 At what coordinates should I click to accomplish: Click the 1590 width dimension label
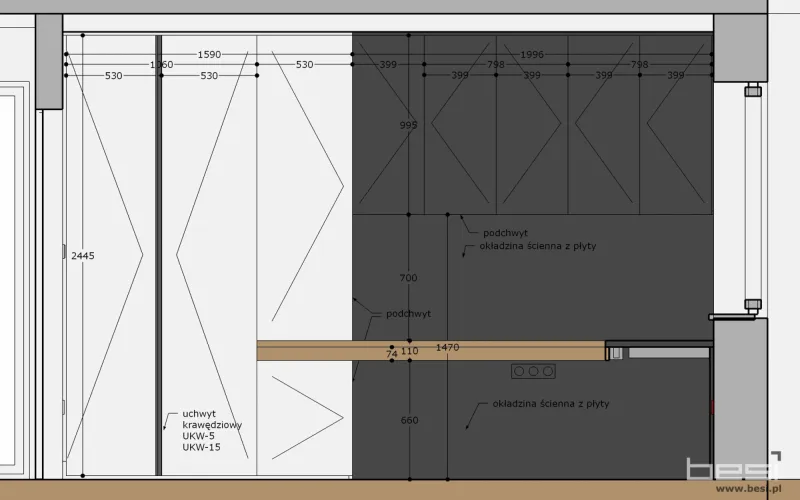point(209,55)
